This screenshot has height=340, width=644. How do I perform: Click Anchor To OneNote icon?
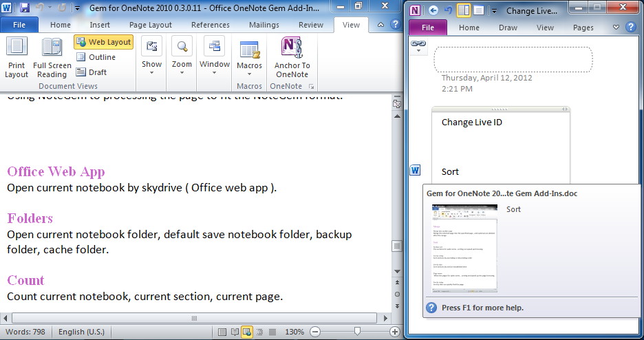292,58
